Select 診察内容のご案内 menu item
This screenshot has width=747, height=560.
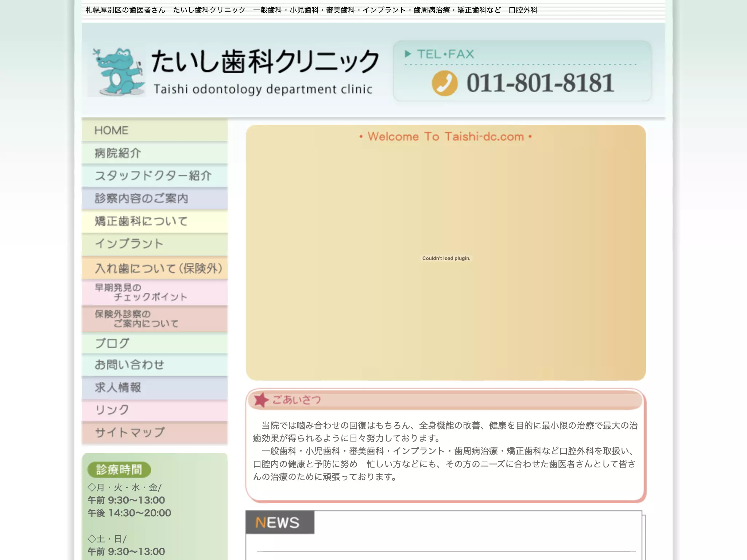[x=155, y=198]
